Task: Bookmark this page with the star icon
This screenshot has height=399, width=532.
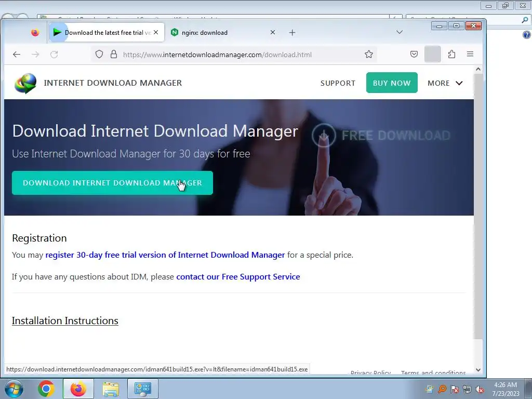Action: pyautogui.click(x=369, y=54)
